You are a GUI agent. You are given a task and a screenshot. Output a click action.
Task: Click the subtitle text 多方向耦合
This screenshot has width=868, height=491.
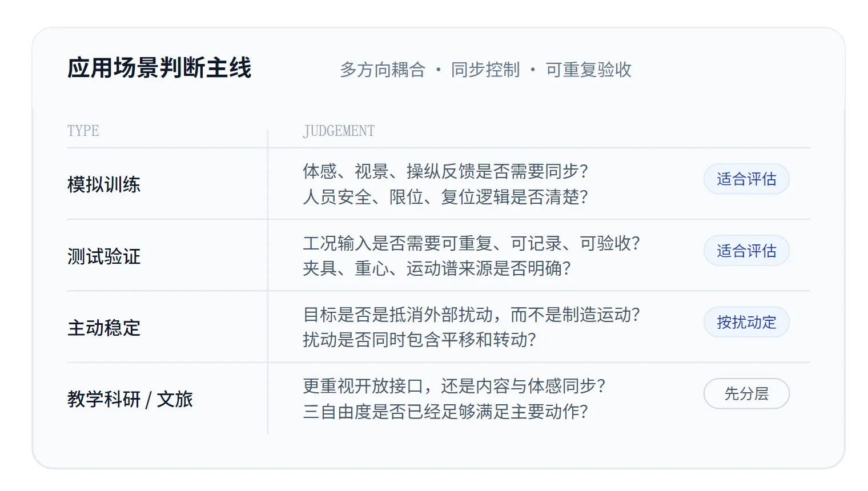383,70
